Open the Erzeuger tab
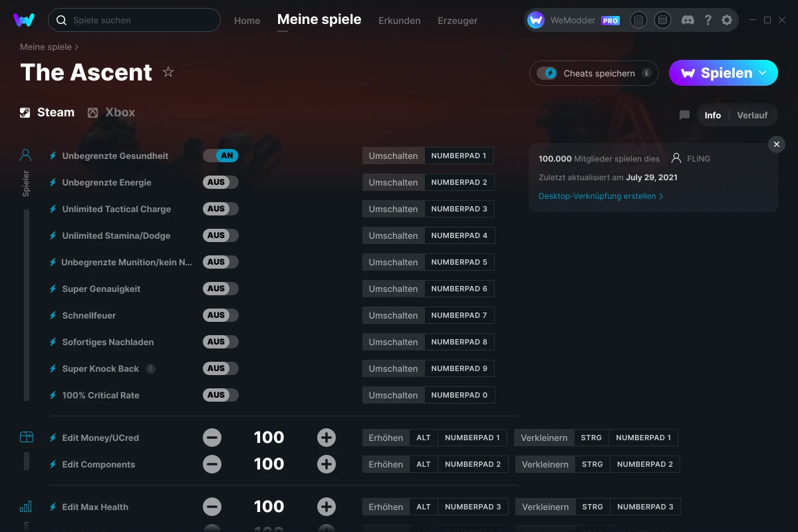The width and height of the screenshot is (798, 532). point(458,21)
